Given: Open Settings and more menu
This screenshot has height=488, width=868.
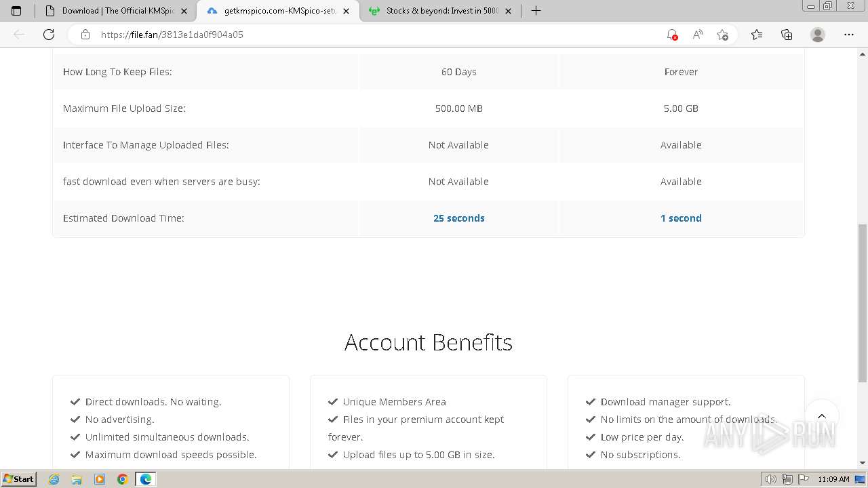Looking at the screenshot, I should pyautogui.click(x=849, y=35).
